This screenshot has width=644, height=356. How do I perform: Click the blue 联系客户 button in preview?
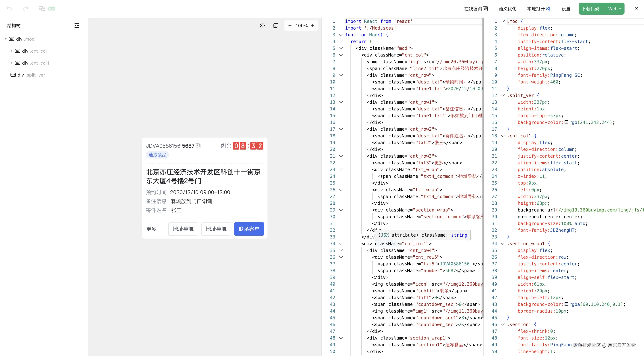(249, 229)
